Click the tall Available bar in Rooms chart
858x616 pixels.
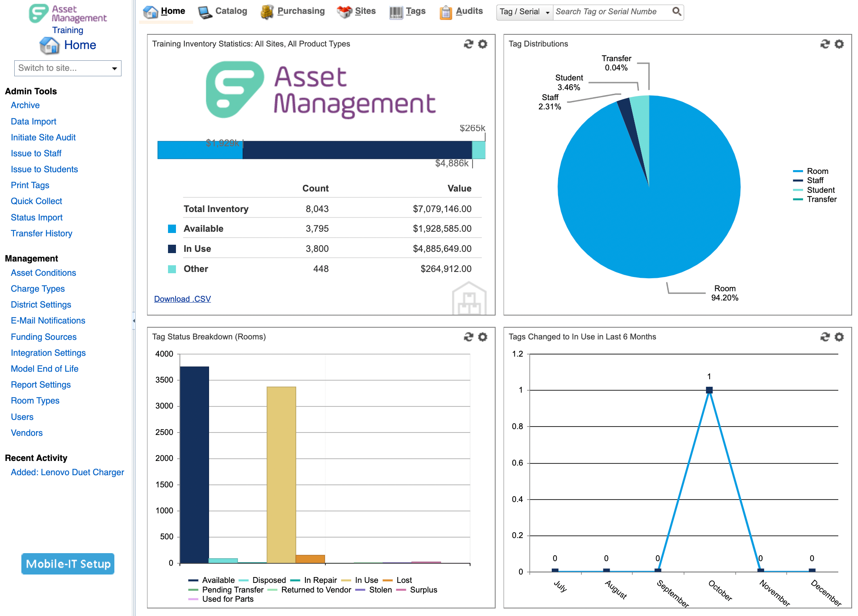click(194, 465)
